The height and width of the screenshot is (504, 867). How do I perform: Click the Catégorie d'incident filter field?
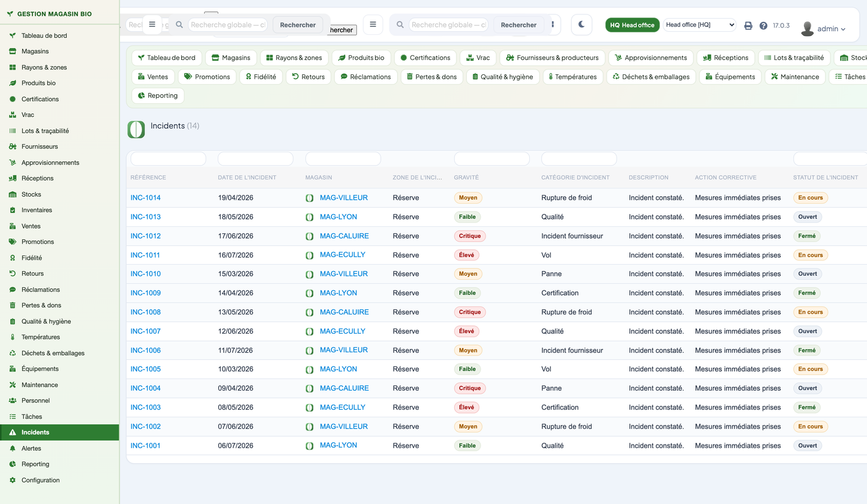click(579, 159)
